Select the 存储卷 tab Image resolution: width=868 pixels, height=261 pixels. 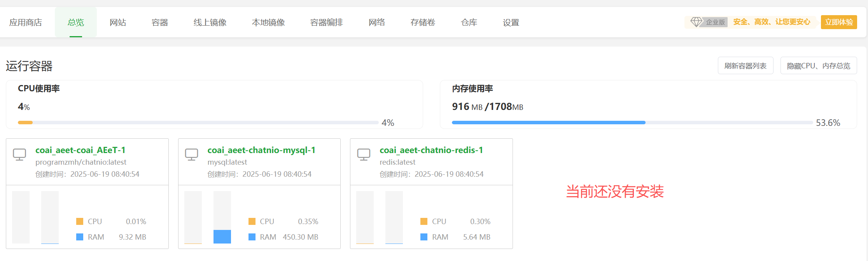click(x=423, y=23)
